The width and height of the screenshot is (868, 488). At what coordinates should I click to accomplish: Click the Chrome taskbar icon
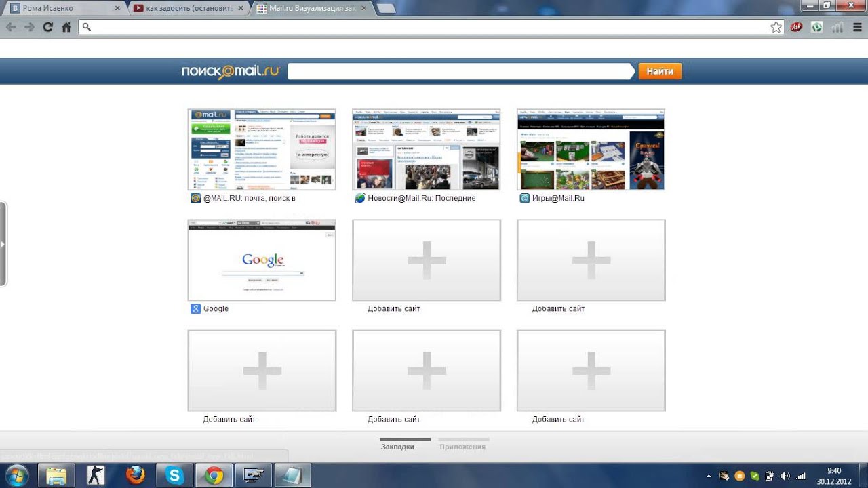pyautogui.click(x=214, y=476)
